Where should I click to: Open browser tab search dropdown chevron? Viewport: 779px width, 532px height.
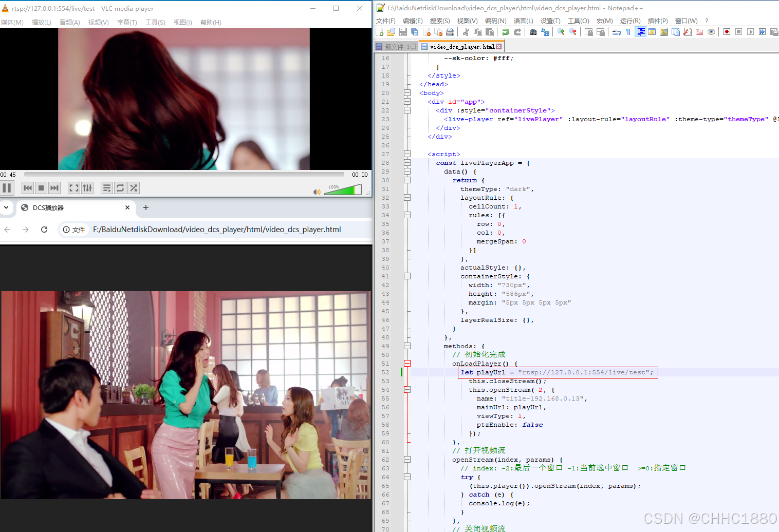6,207
